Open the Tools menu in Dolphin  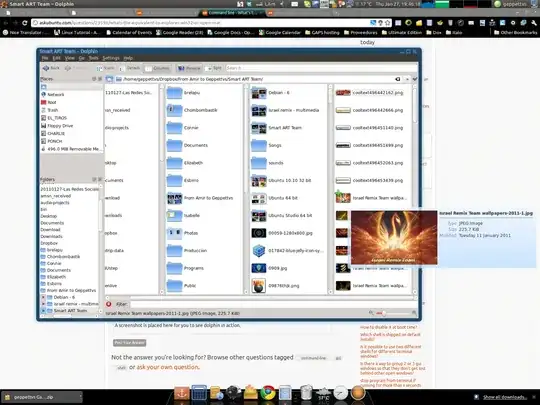pyautogui.click(x=93, y=58)
